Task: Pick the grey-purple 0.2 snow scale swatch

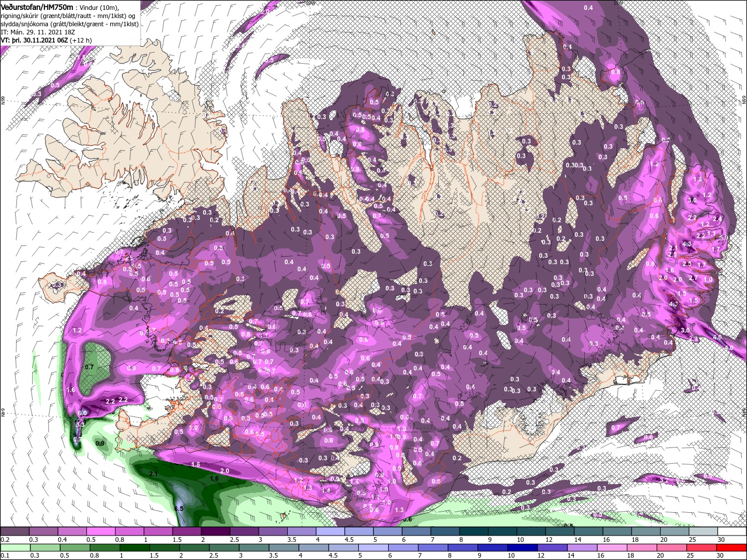Action: pos(15,531)
